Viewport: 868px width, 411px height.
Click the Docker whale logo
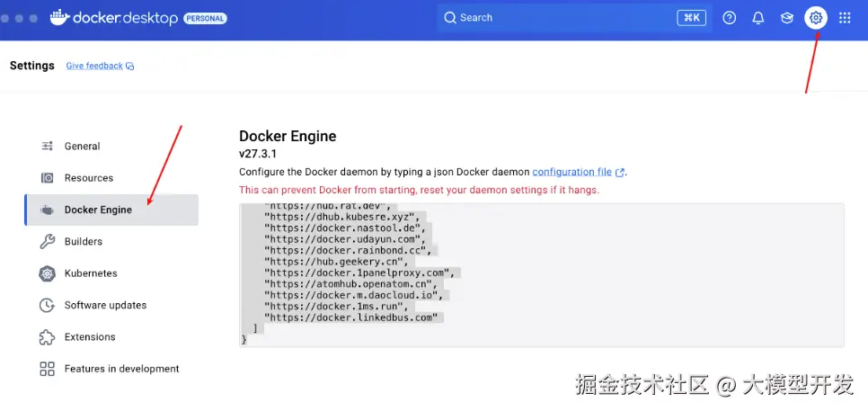(60, 18)
